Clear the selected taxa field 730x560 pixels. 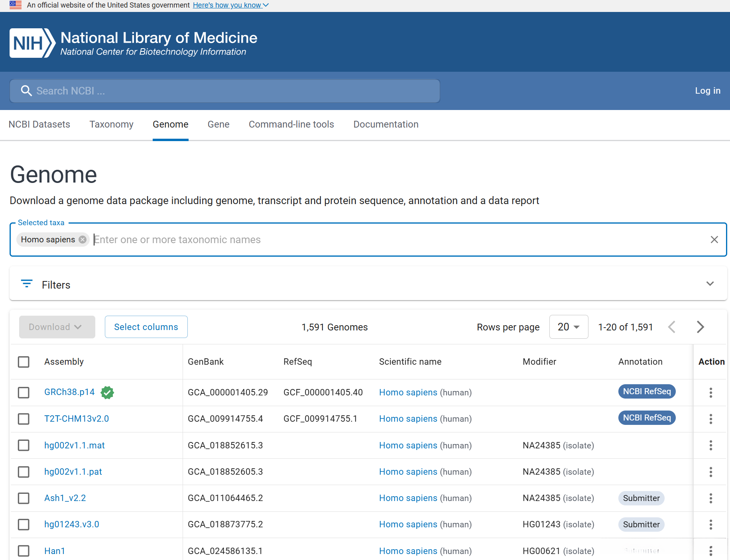[714, 240]
